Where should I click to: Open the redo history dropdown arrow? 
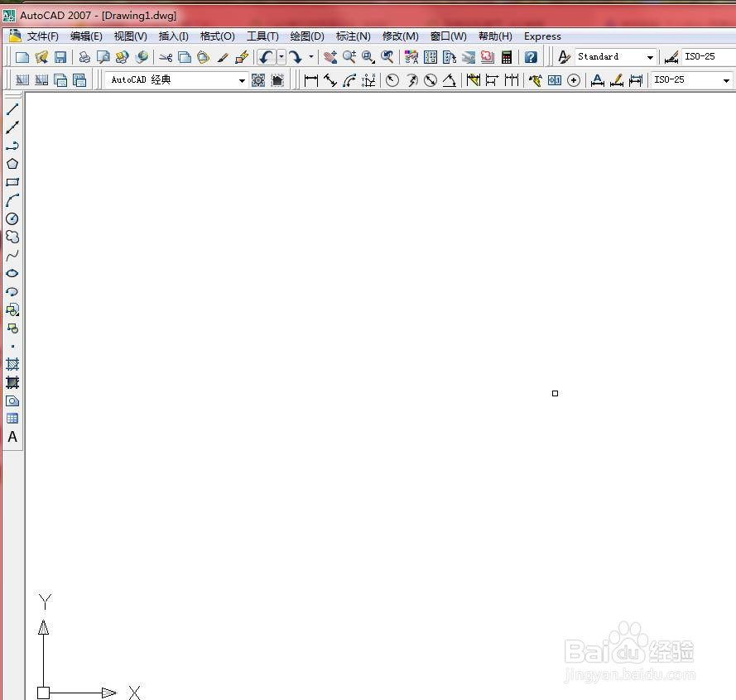[x=310, y=57]
